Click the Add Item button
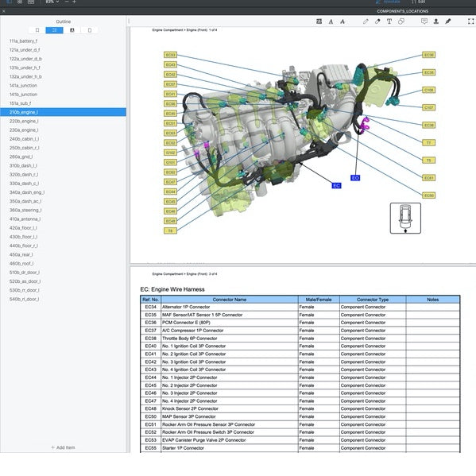 [63, 447]
